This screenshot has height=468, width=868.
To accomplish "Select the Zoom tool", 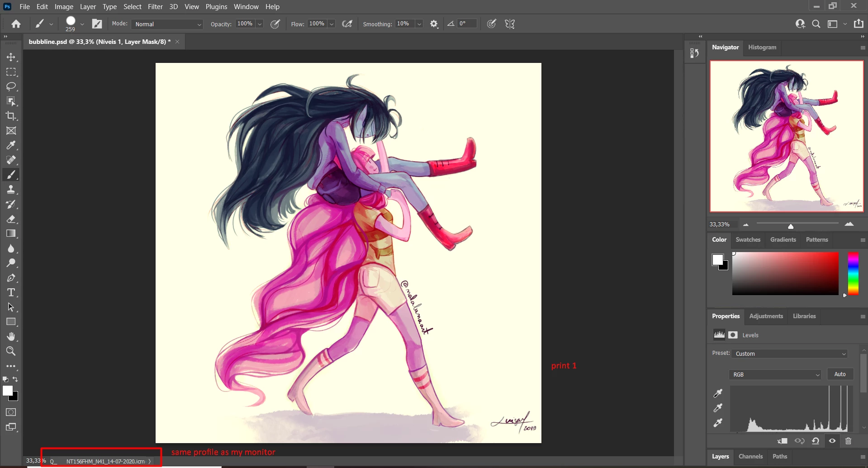I will tap(11, 351).
